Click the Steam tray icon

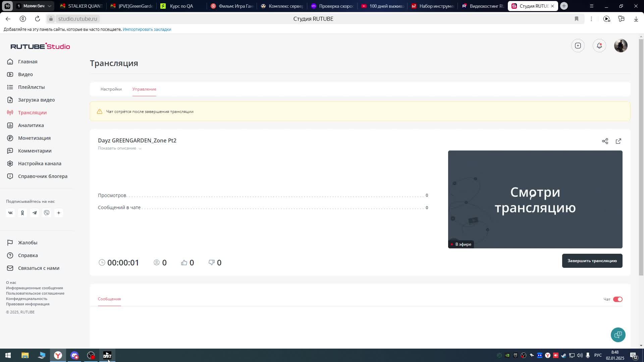[563, 355]
